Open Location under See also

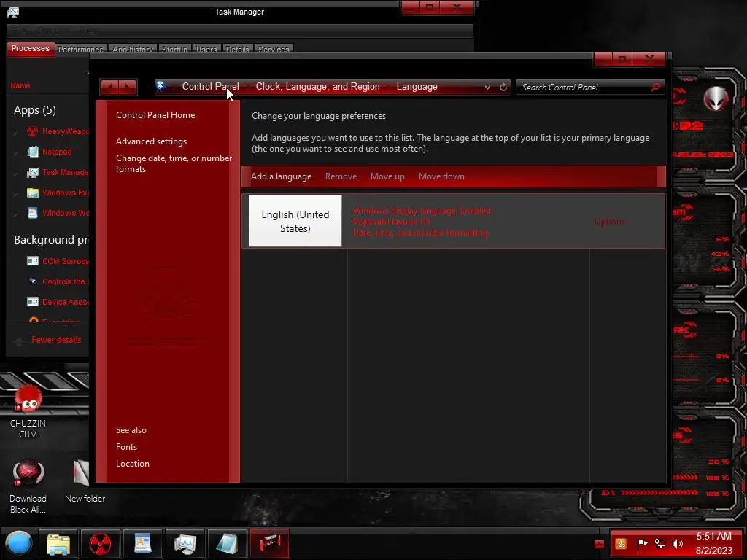pyautogui.click(x=133, y=463)
